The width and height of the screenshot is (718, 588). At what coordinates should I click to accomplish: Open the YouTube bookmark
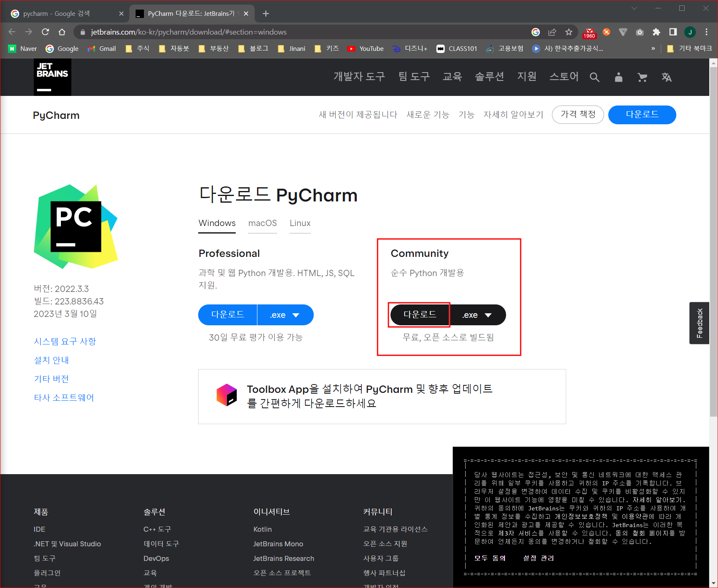pyautogui.click(x=365, y=49)
